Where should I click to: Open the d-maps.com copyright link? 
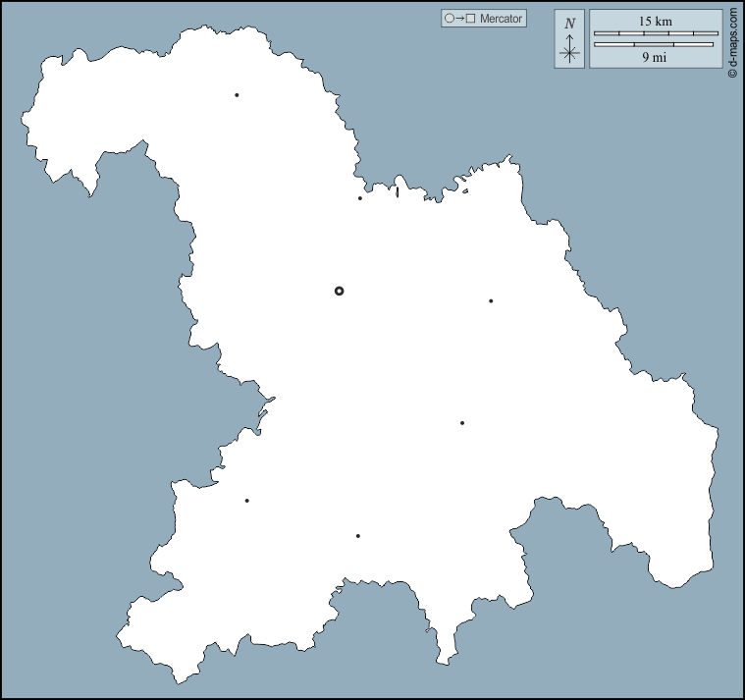click(x=733, y=43)
